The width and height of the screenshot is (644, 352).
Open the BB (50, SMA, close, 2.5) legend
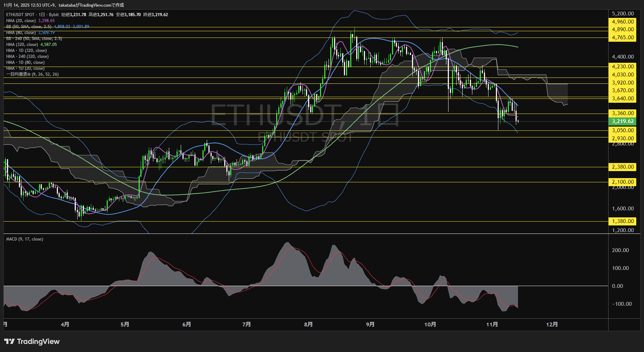[29, 27]
